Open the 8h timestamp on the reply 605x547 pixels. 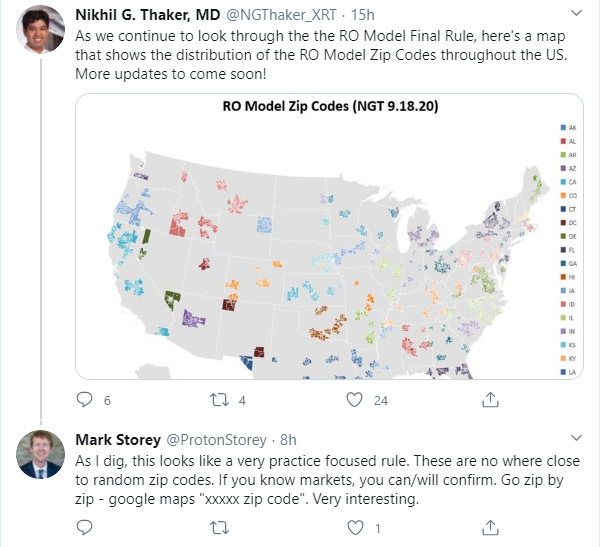click(x=287, y=439)
